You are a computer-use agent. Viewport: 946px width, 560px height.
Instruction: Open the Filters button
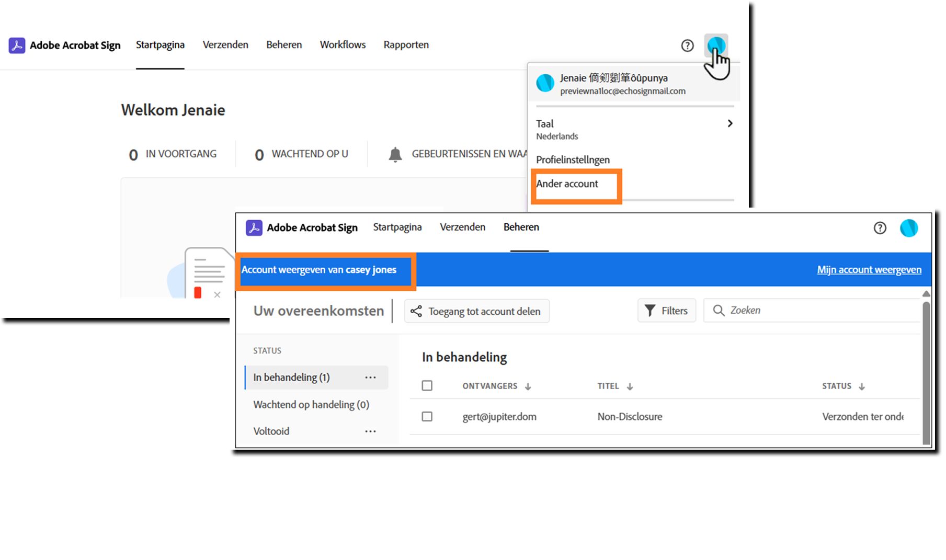point(667,311)
